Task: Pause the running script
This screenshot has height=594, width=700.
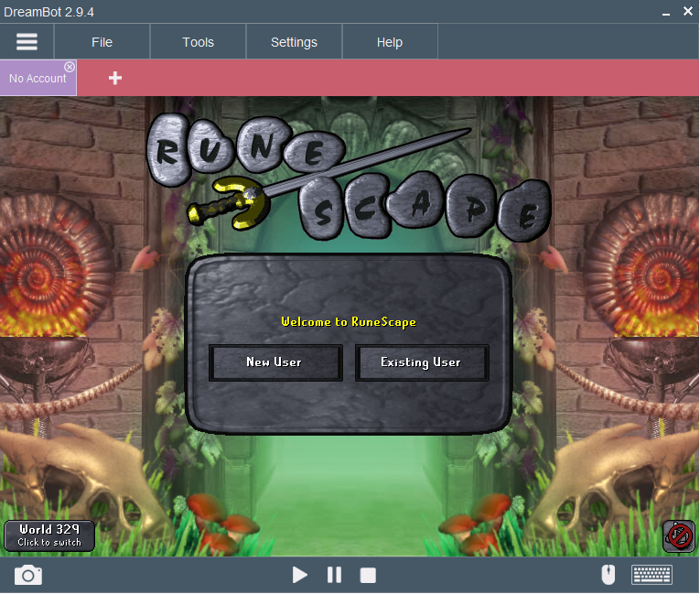Action: pos(334,575)
